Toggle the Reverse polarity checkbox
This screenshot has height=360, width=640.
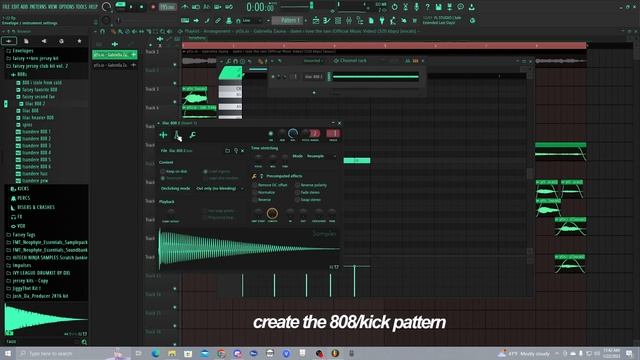(x=297, y=185)
